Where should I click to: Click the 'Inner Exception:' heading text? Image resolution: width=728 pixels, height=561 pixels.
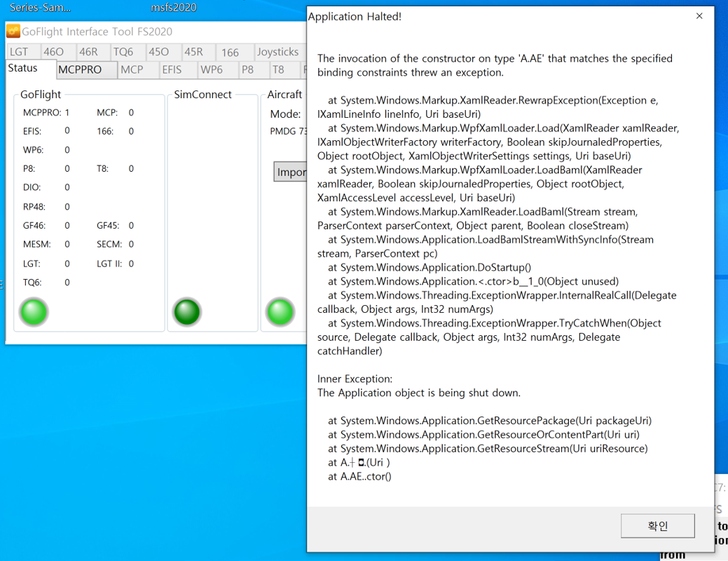(x=355, y=379)
